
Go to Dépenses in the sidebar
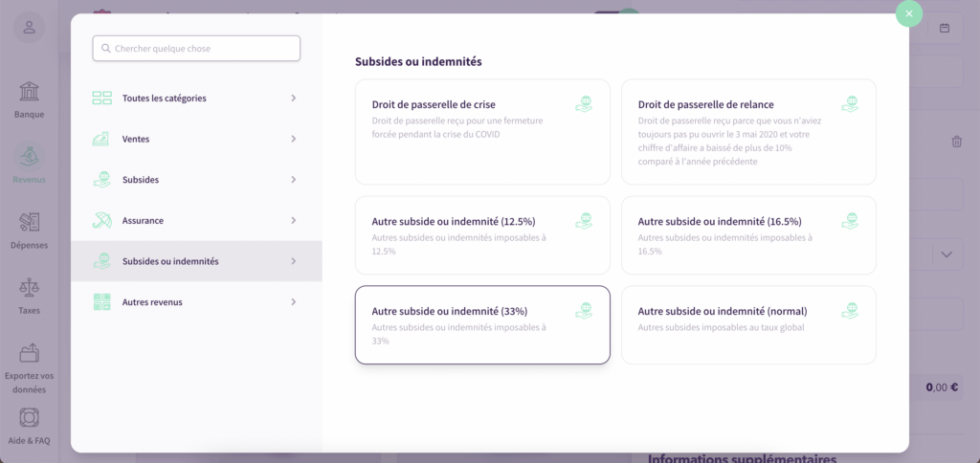click(29, 223)
